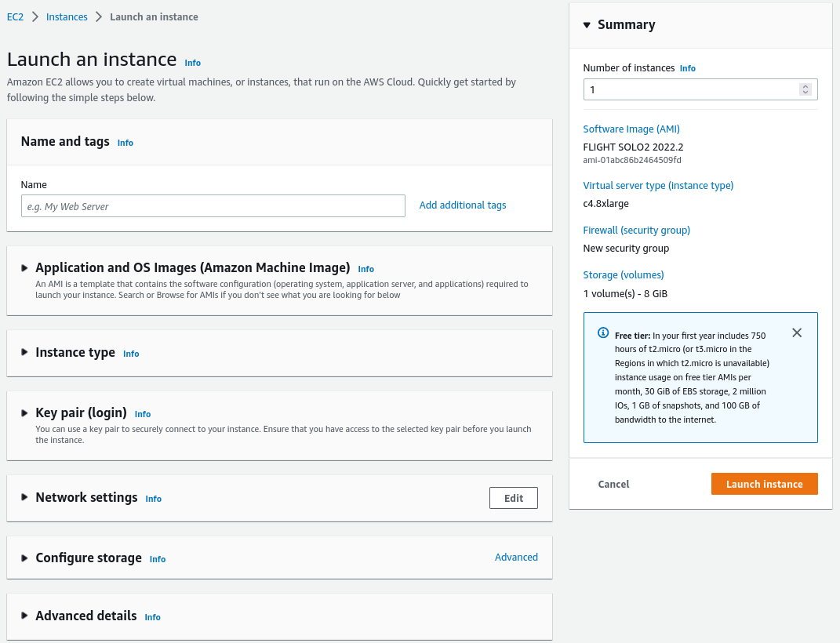Dismiss the Free tier notice
Viewport: 840px width, 643px height.
[797, 332]
